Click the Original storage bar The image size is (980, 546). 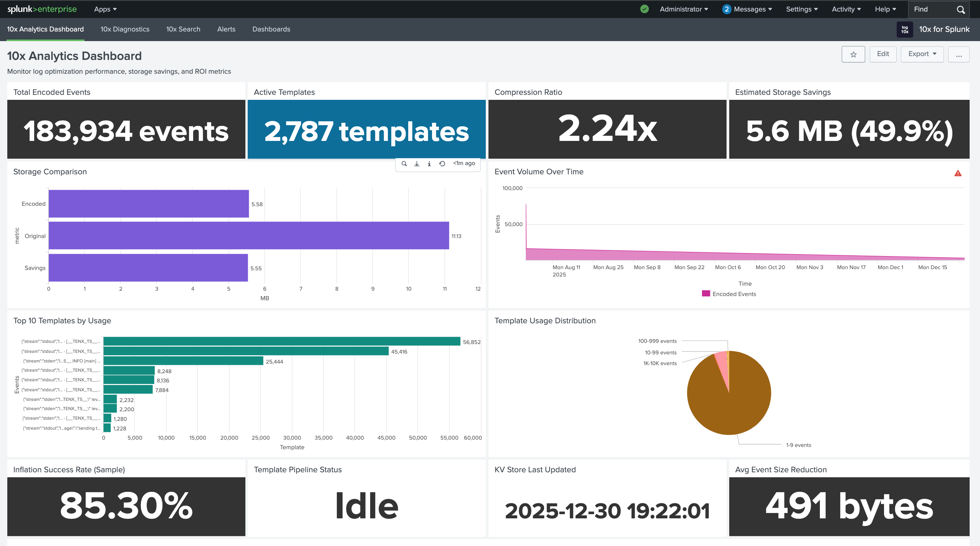(x=248, y=236)
